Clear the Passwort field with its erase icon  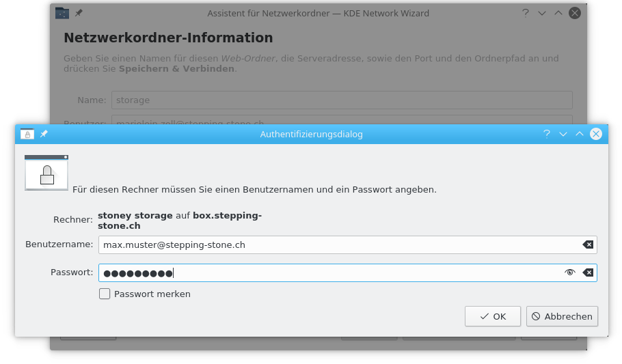[x=588, y=272]
